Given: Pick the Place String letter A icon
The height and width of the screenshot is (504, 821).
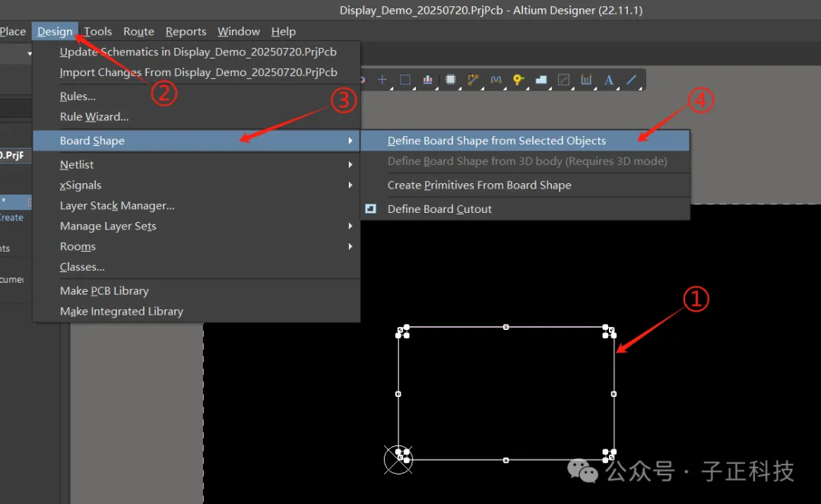Looking at the screenshot, I should point(608,80).
